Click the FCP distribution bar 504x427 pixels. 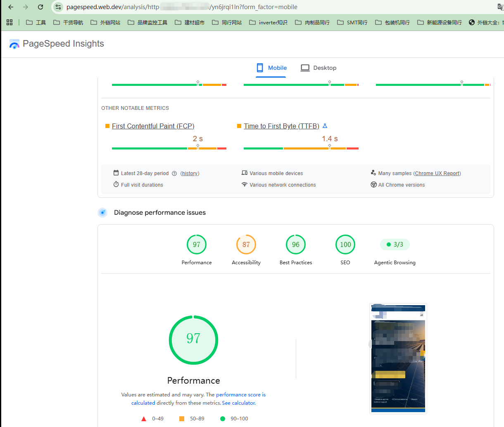click(x=169, y=148)
